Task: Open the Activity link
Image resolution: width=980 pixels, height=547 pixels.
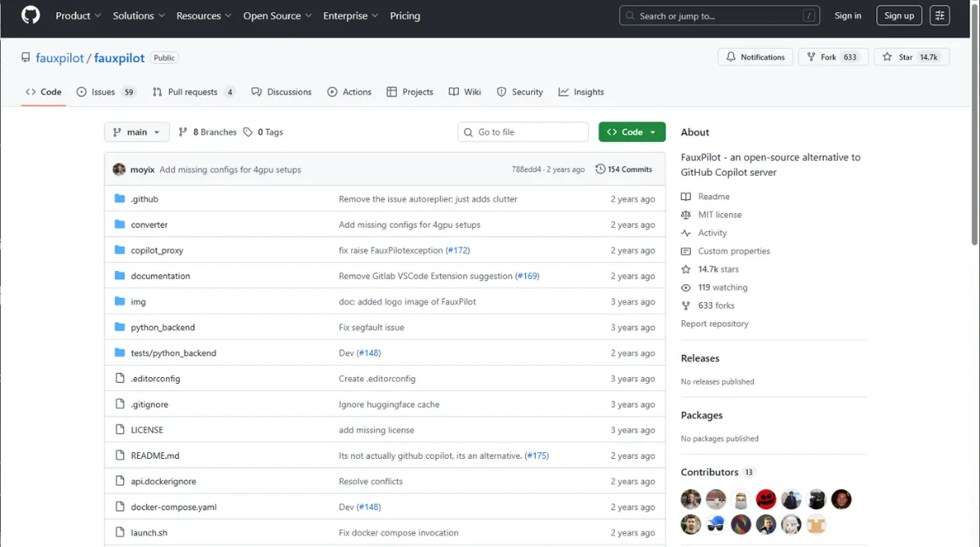Action: (x=704, y=233)
